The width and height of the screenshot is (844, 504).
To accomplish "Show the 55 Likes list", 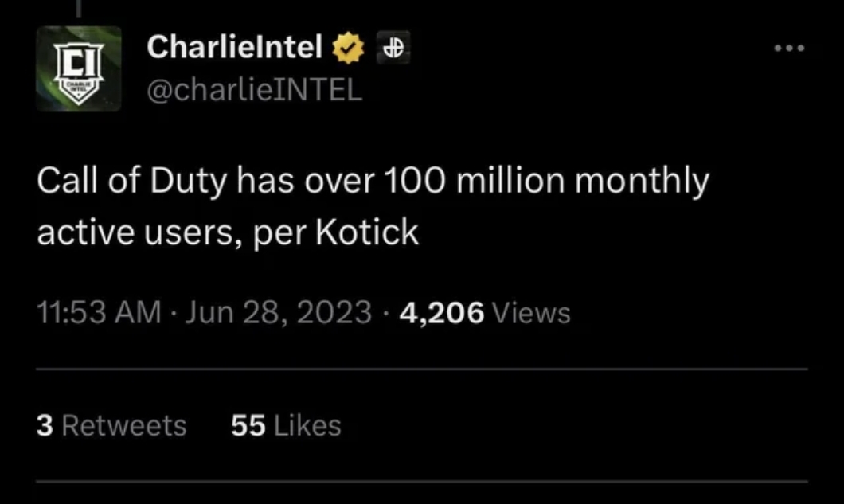I will coord(286,425).
